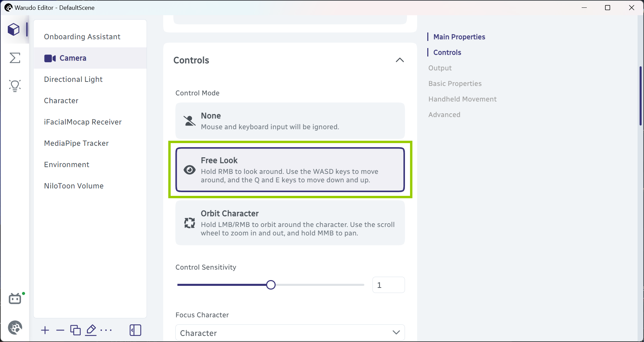
Task: Open the Blueprints sigma icon tab
Action: [15, 58]
